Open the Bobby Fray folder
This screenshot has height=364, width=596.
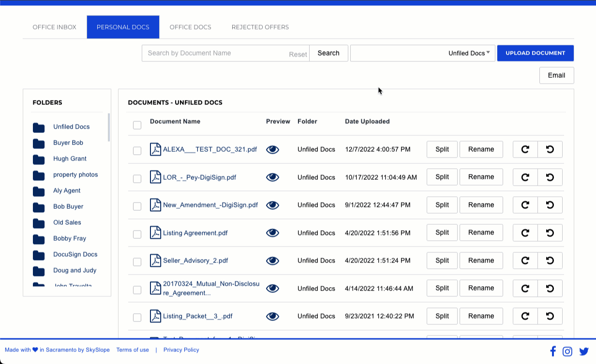click(x=70, y=238)
